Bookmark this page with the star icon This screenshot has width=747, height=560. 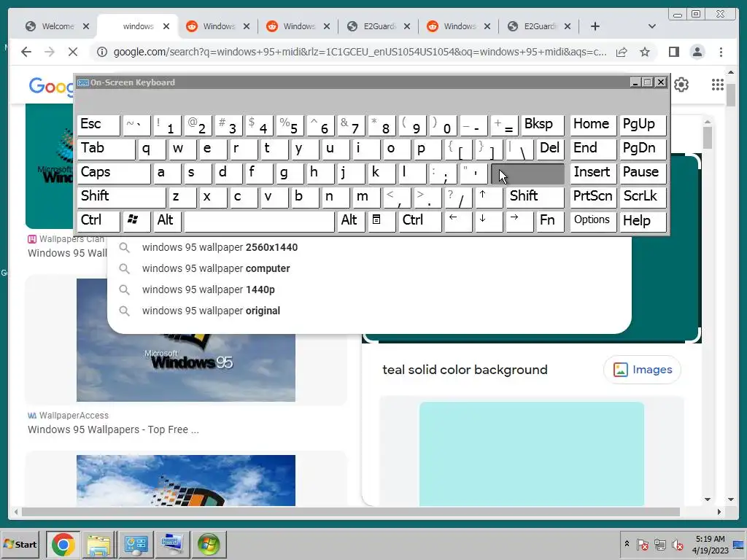pyautogui.click(x=645, y=52)
